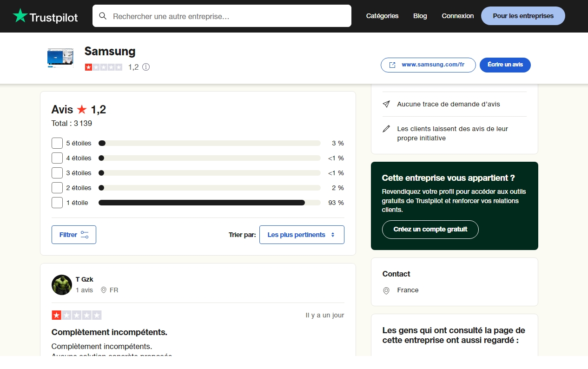Click the Aucune trace de demande d'avis text

(449, 104)
